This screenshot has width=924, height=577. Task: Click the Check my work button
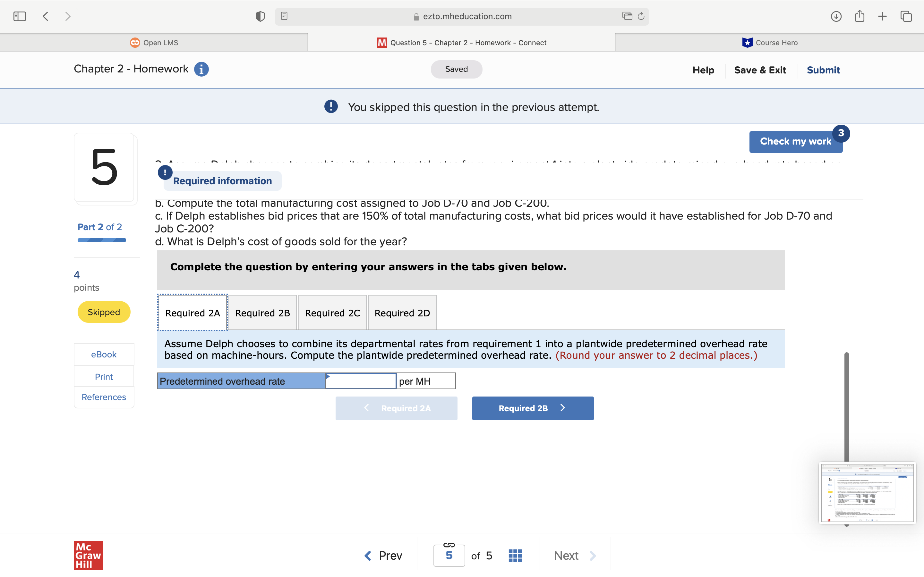[x=795, y=142]
